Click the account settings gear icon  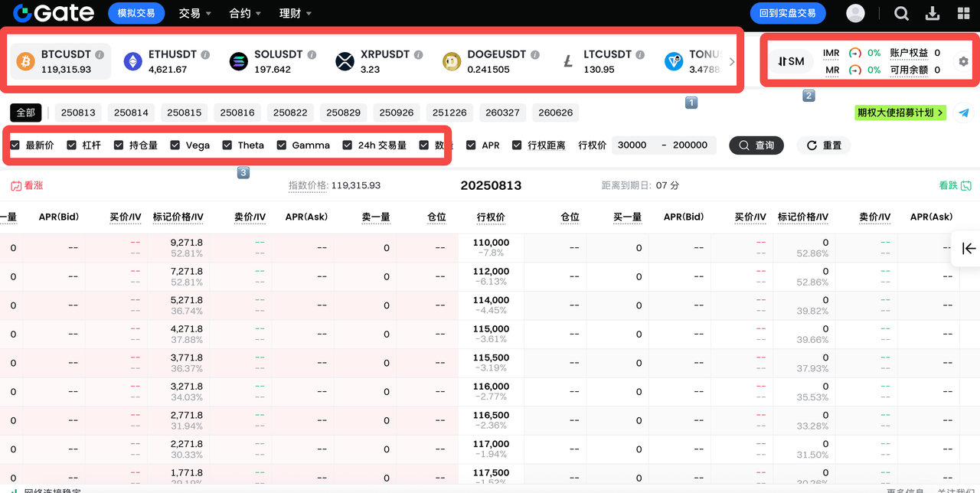pyautogui.click(x=963, y=61)
